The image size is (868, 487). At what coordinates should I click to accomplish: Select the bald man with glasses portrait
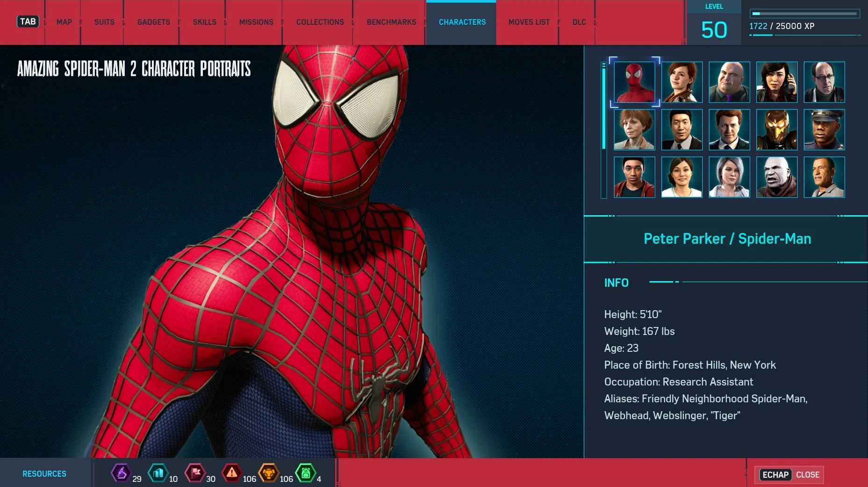click(825, 82)
